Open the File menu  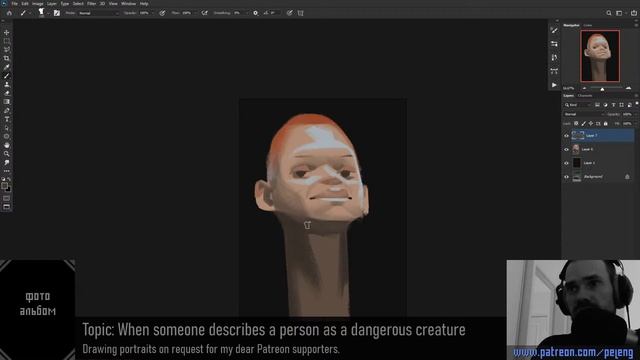click(x=15, y=4)
